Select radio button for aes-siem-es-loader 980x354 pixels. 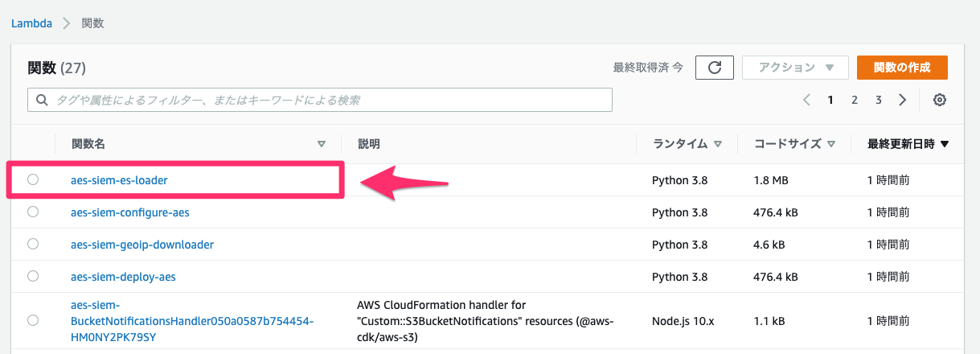coord(33,180)
